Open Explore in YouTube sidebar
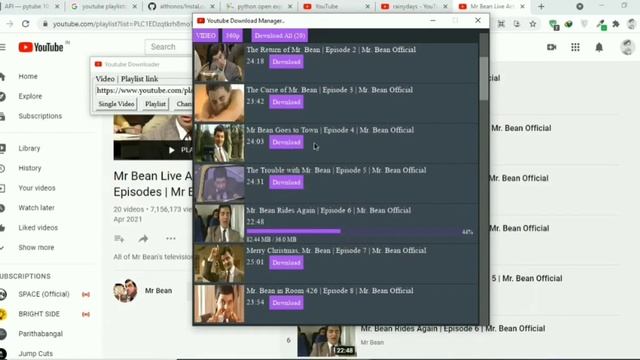This screenshot has width=640, height=360. pos(30,96)
